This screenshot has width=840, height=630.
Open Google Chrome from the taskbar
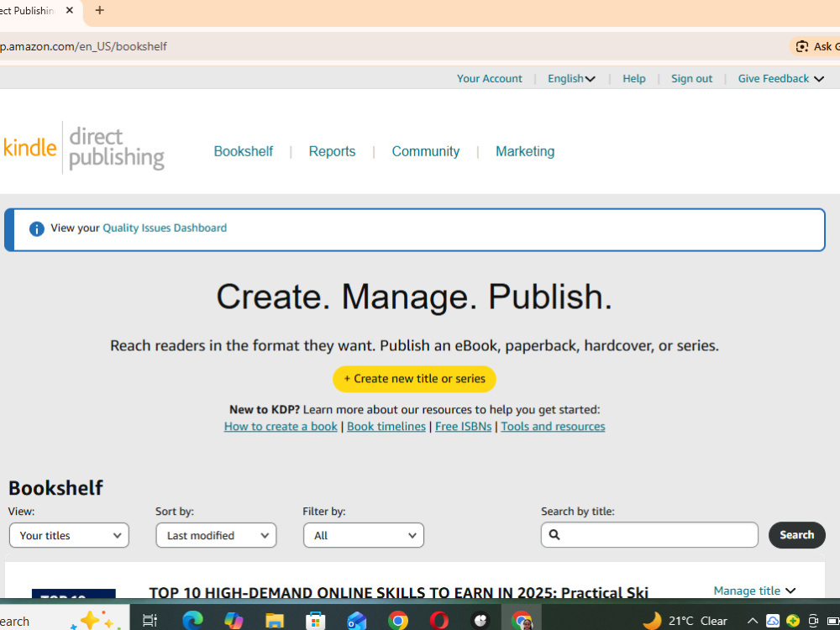pyautogui.click(x=397, y=621)
